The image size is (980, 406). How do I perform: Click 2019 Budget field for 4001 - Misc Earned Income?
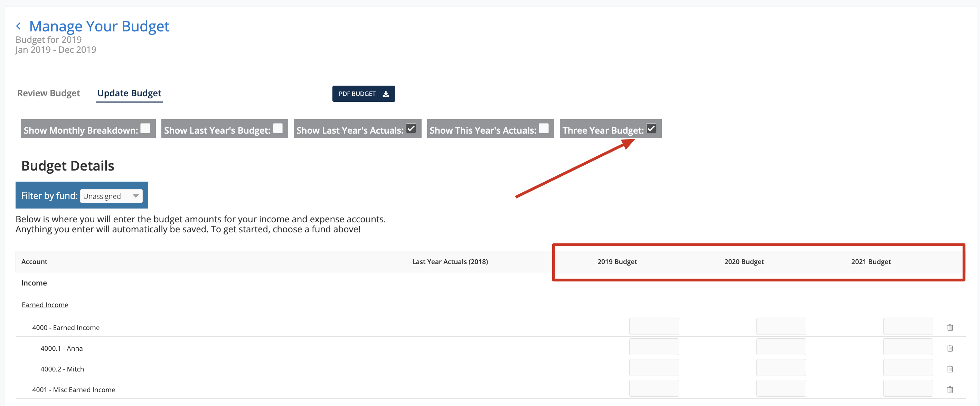click(653, 388)
